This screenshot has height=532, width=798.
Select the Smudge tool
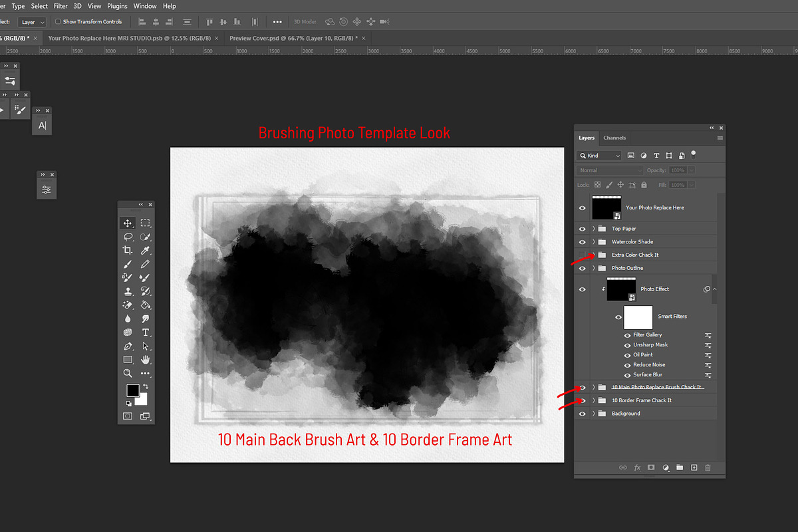pyautogui.click(x=145, y=319)
